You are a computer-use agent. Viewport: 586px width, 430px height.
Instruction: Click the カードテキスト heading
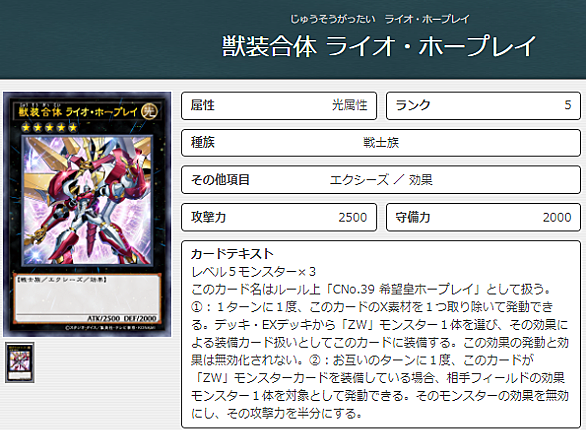pyautogui.click(x=232, y=254)
